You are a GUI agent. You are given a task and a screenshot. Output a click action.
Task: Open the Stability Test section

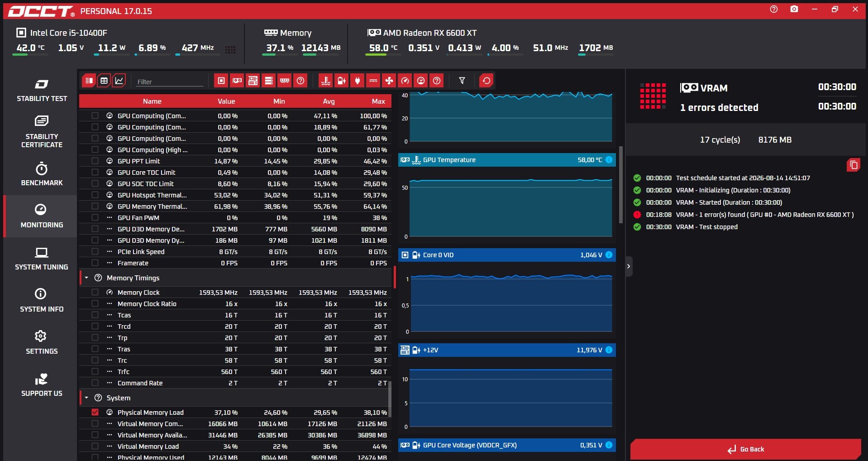click(x=42, y=90)
